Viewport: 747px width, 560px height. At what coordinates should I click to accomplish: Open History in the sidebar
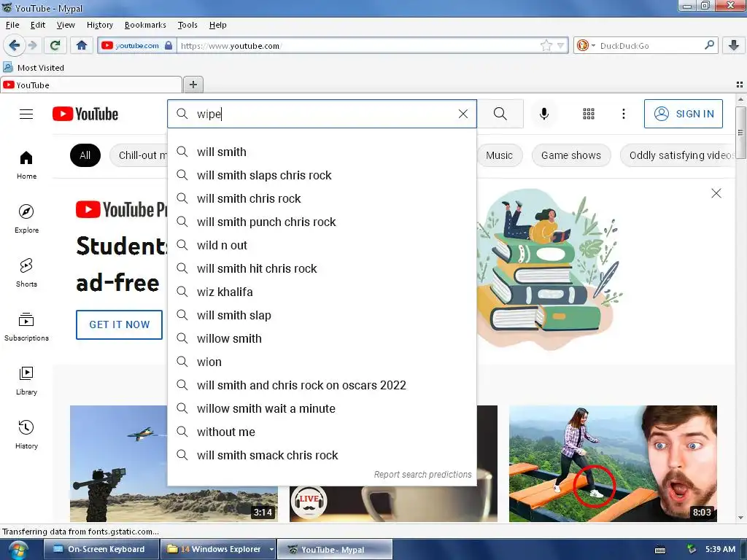click(27, 435)
